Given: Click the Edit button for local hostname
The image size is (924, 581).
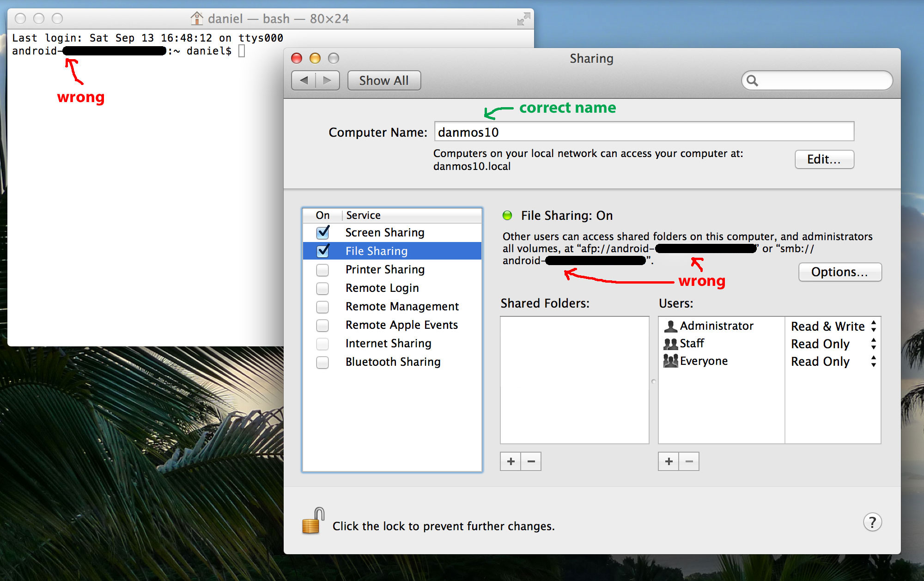Looking at the screenshot, I should point(824,159).
